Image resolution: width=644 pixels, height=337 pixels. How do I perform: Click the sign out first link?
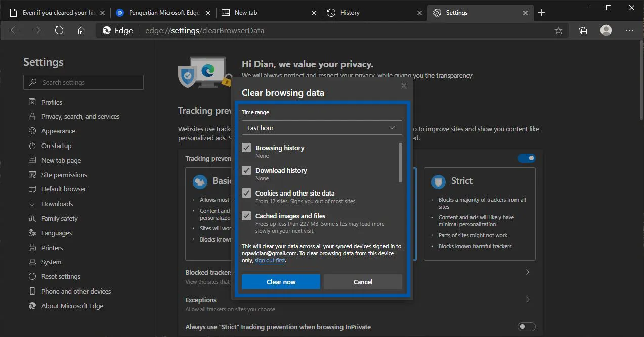coord(270,260)
